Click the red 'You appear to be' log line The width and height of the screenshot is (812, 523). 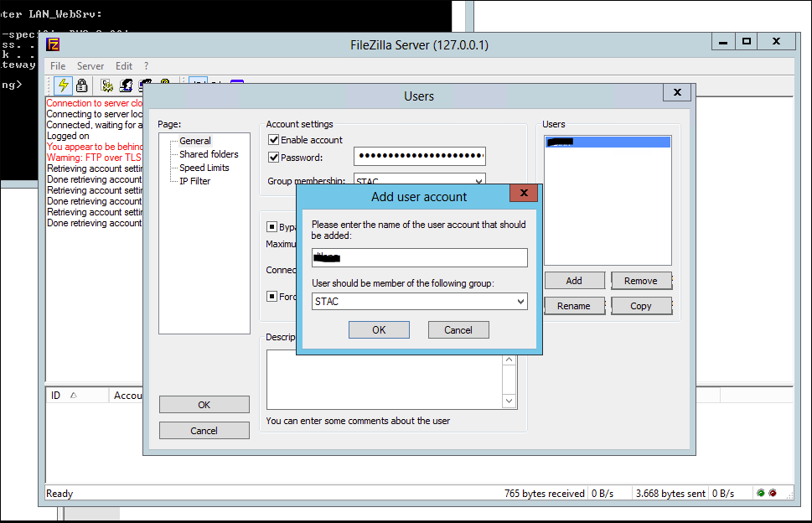[94, 147]
